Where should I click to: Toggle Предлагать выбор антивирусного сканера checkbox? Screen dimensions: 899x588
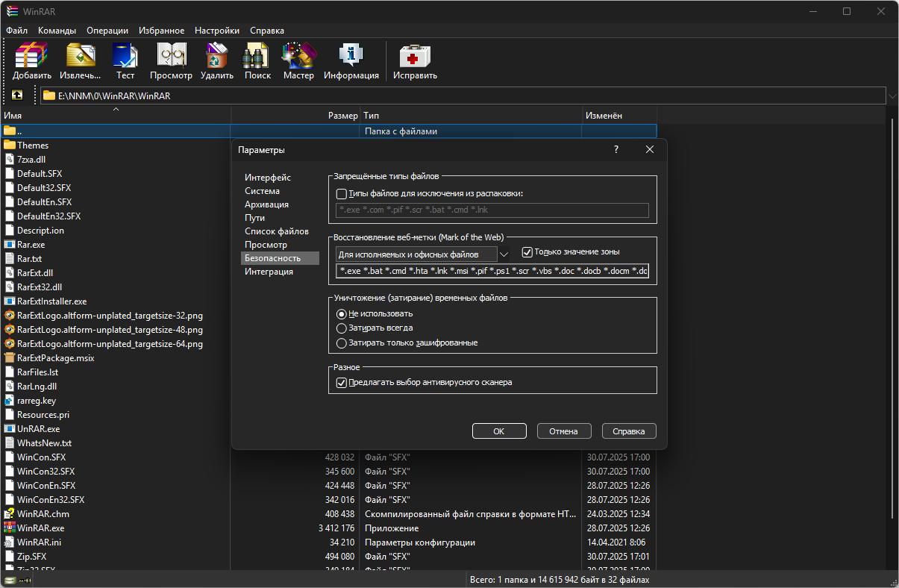pos(342,383)
